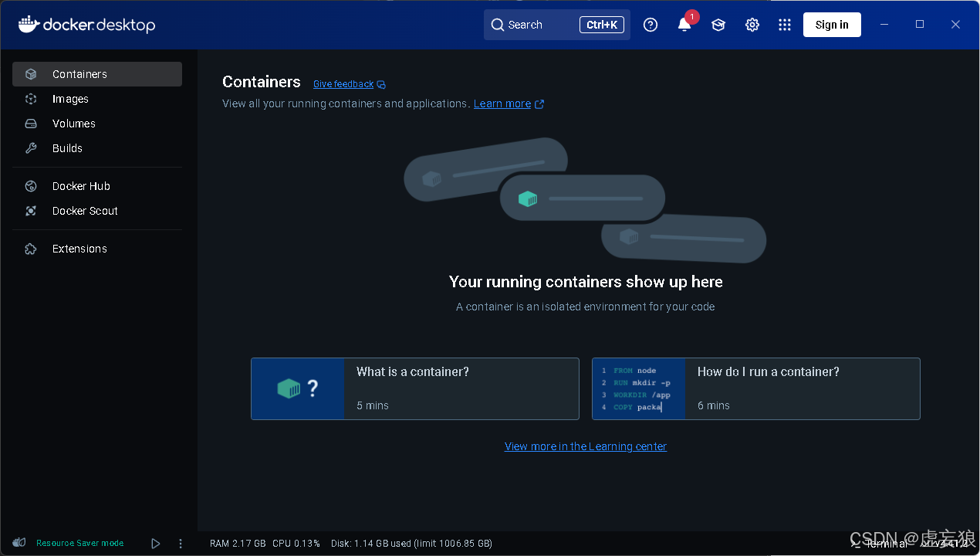Click the Resource Saver mode label
980x556 pixels.
(x=80, y=544)
